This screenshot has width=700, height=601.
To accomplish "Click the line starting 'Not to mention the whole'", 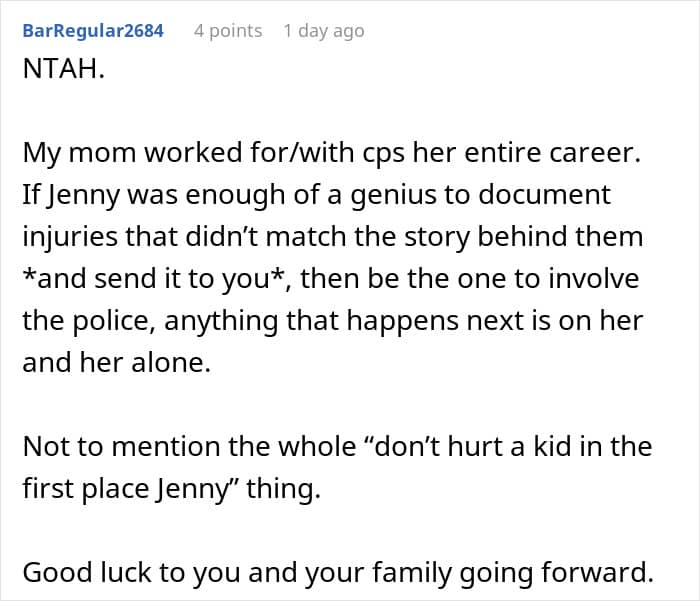I will coord(337,447).
